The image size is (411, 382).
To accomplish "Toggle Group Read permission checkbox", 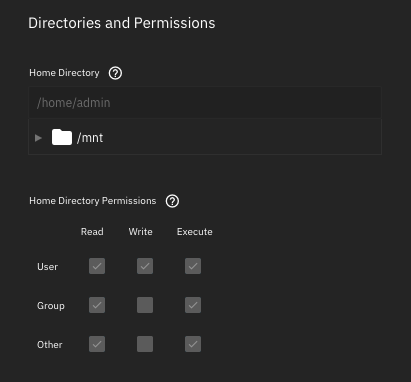I will tap(97, 305).
